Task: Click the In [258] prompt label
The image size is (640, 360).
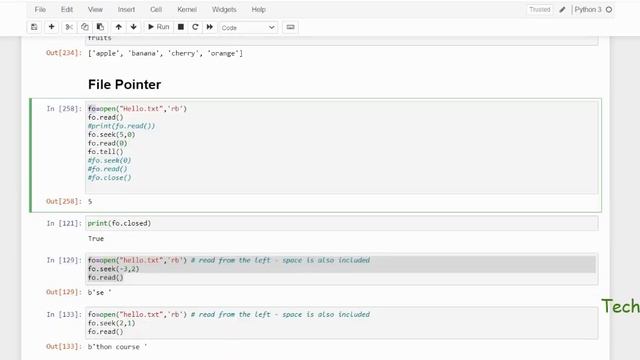Action: click(64, 109)
